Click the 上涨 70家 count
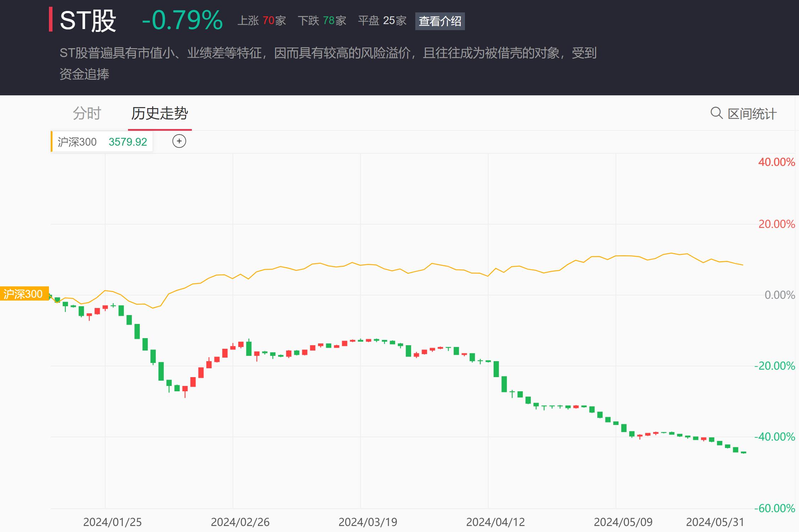Image resolution: width=799 pixels, height=532 pixels. pyautogui.click(x=262, y=21)
